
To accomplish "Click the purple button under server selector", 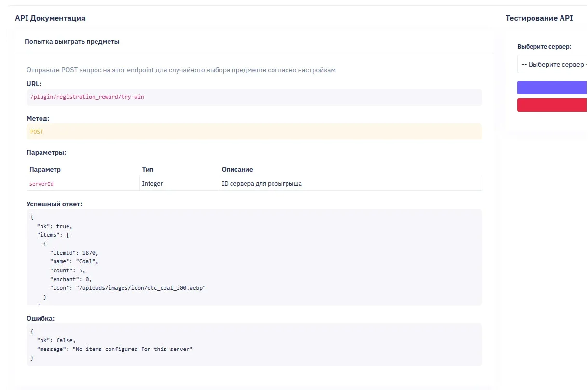I will [x=552, y=88].
